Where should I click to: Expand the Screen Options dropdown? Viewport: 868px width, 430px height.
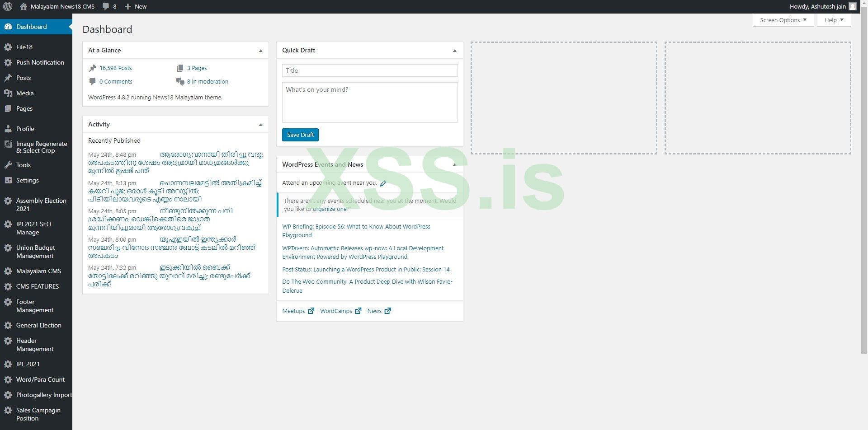tap(783, 20)
